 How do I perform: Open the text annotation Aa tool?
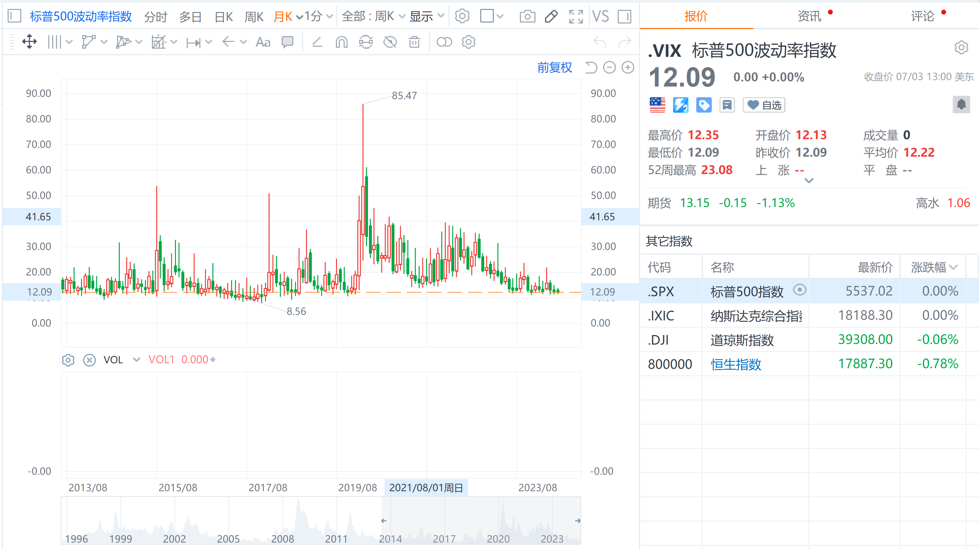(262, 42)
